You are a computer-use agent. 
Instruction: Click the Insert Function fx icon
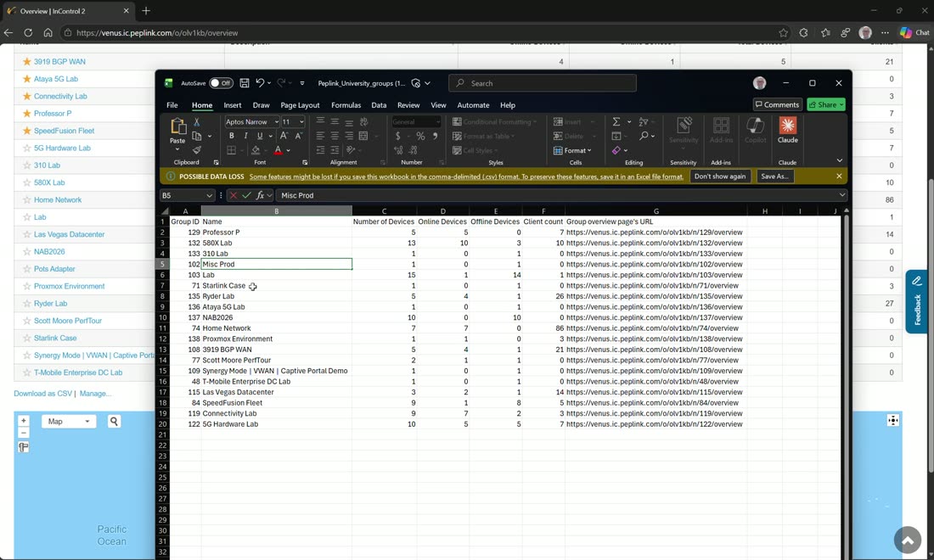coord(261,195)
